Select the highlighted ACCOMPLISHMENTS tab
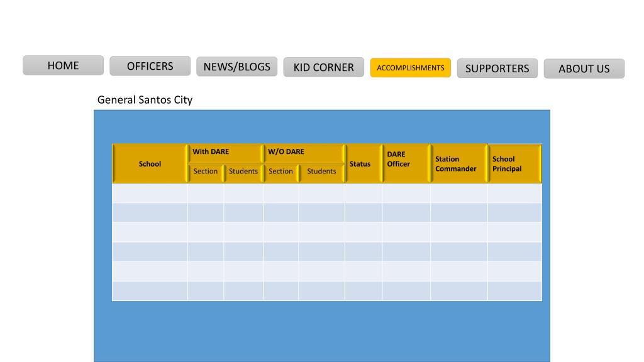Image resolution: width=644 pixels, height=362 pixels. click(410, 68)
